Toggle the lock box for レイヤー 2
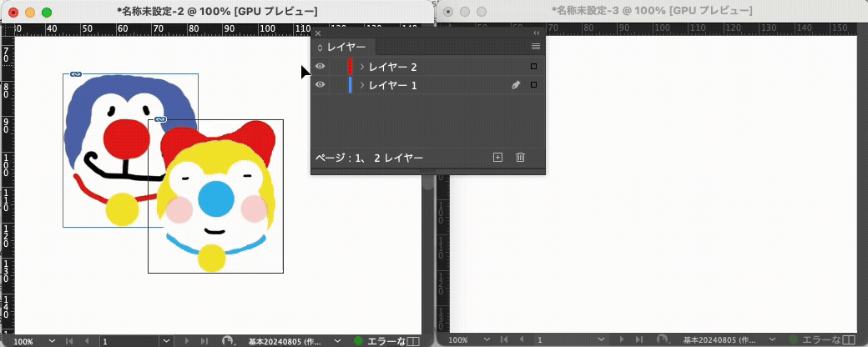The width and height of the screenshot is (868, 347). click(x=336, y=66)
